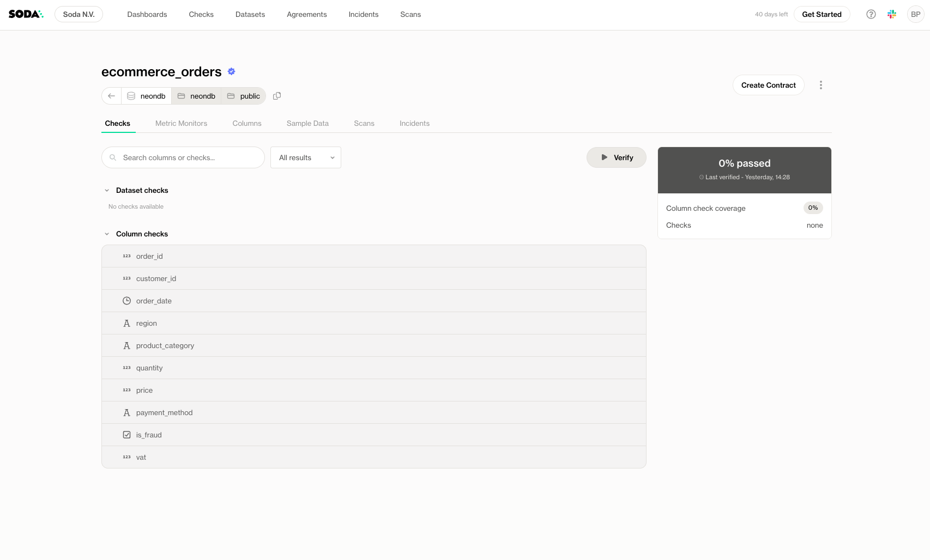Open Datasets in the top navigation
This screenshot has width=930, height=560.
tap(250, 14)
